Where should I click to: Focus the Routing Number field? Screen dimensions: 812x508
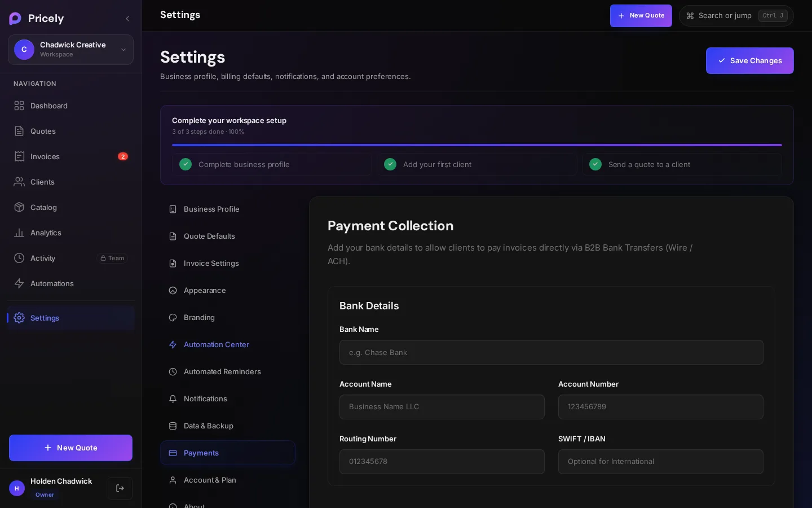(x=442, y=462)
